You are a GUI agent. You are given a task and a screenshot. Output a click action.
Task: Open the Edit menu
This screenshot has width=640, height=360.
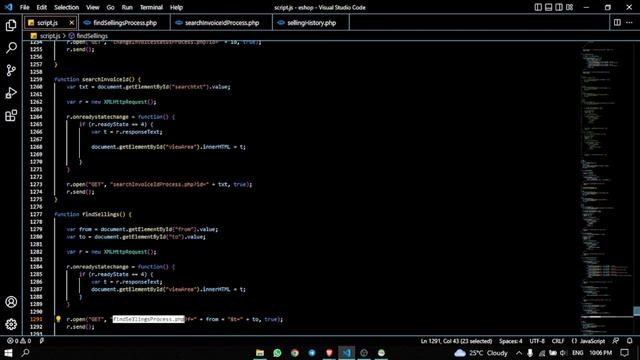coord(42,7)
